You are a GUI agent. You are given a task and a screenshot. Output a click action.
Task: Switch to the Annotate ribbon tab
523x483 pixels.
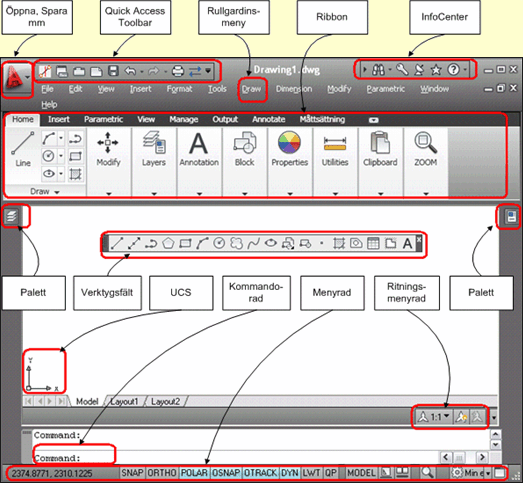click(269, 119)
